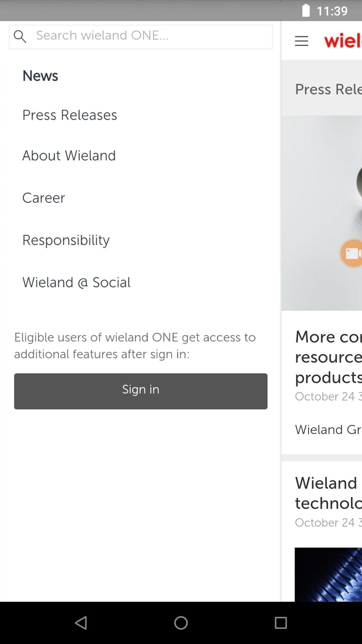Open recent apps with square icon
Screen dimensions: 362x644
click(x=281, y=623)
